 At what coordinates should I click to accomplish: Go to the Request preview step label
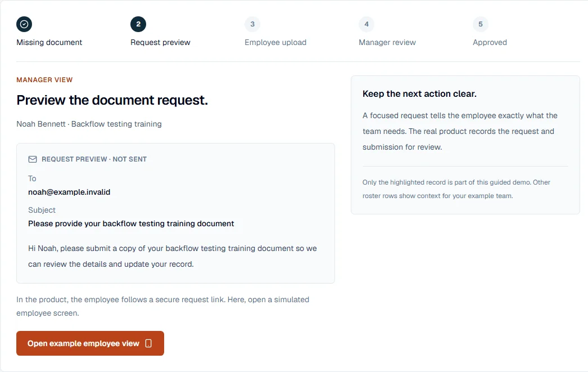161,42
